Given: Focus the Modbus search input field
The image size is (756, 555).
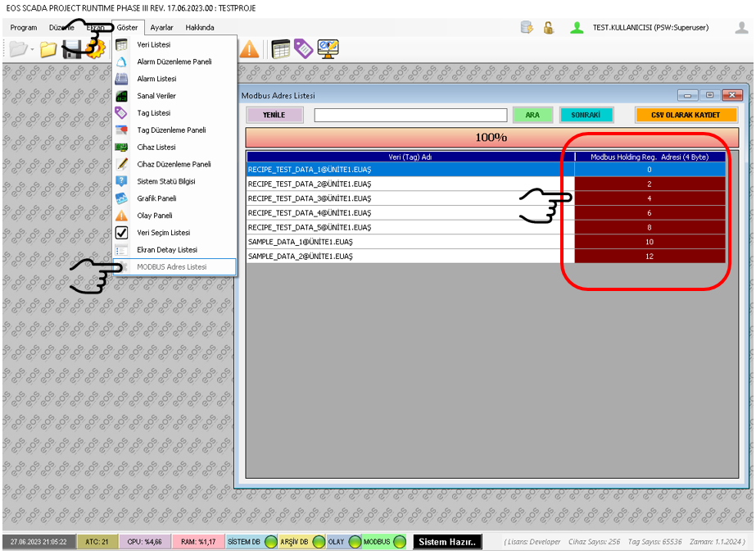Looking at the screenshot, I should pos(411,115).
